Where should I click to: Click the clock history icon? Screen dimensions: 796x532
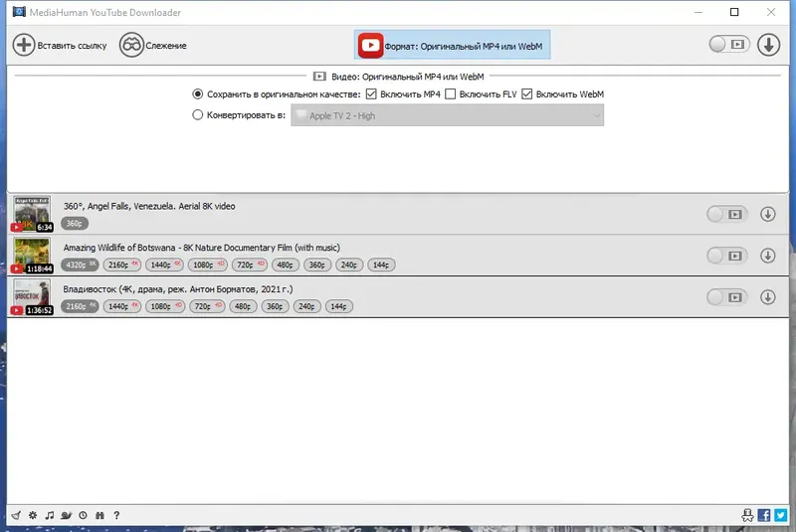pyautogui.click(x=83, y=515)
